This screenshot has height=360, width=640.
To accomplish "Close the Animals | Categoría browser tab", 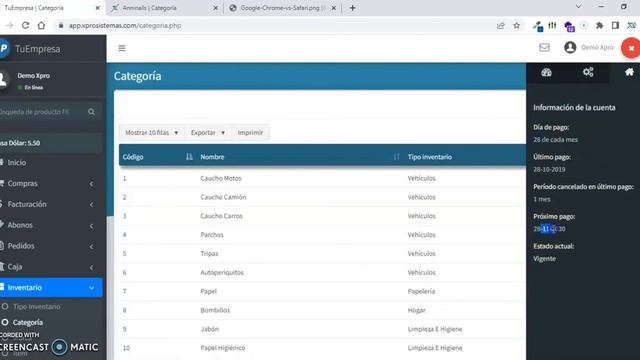I will (x=216, y=8).
